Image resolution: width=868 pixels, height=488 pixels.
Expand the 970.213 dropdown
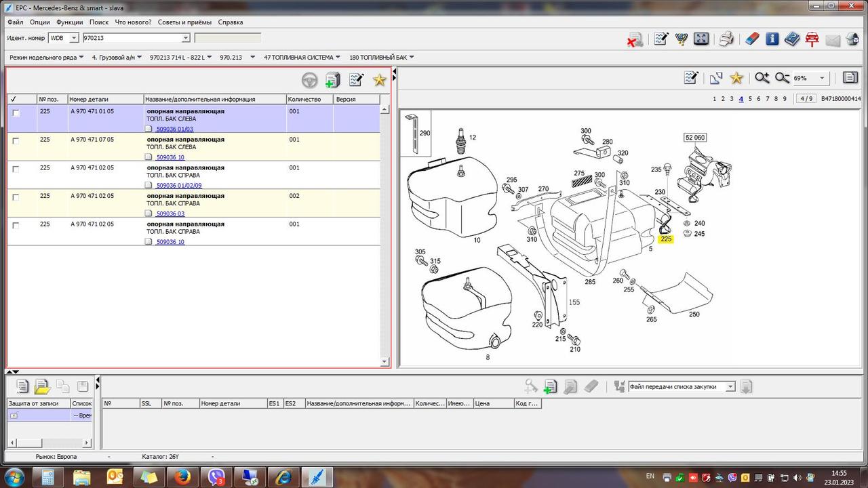(x=253, y=58)
